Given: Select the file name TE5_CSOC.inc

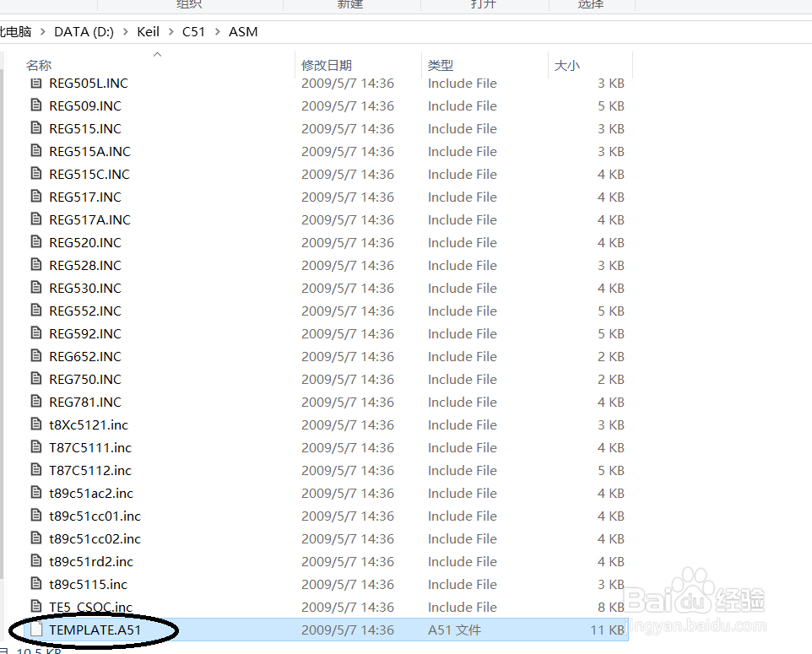Looking at the screenshot, I should pyautogui.click(x=90, y=607).
